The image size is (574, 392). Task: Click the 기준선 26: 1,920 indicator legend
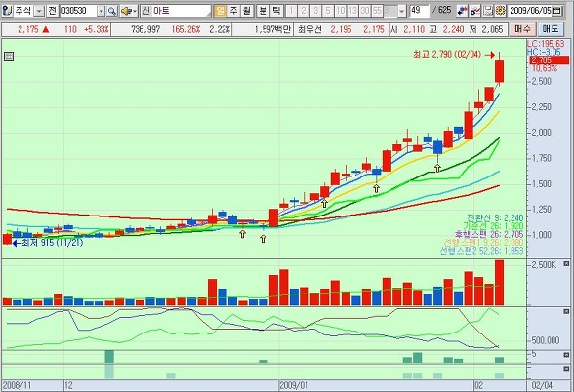click(x=493, y=226)
